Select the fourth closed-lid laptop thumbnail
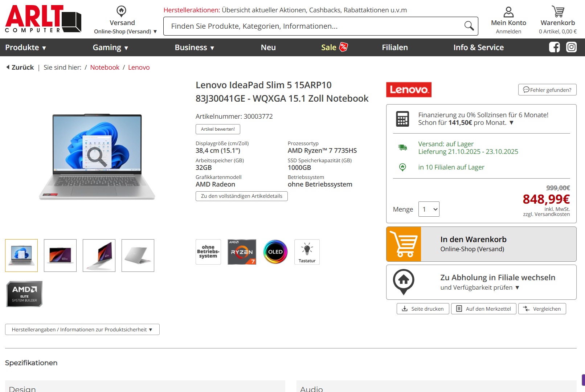This screenshot has width=585, height=392. pyautogui.click(x=138, y=256)
